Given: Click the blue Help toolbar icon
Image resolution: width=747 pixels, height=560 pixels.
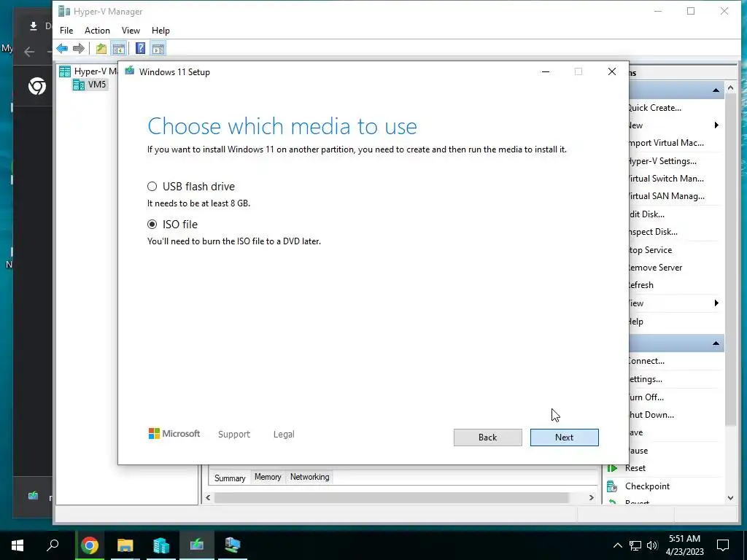Looking at the screenshot, I should click(x=140, y=49).
